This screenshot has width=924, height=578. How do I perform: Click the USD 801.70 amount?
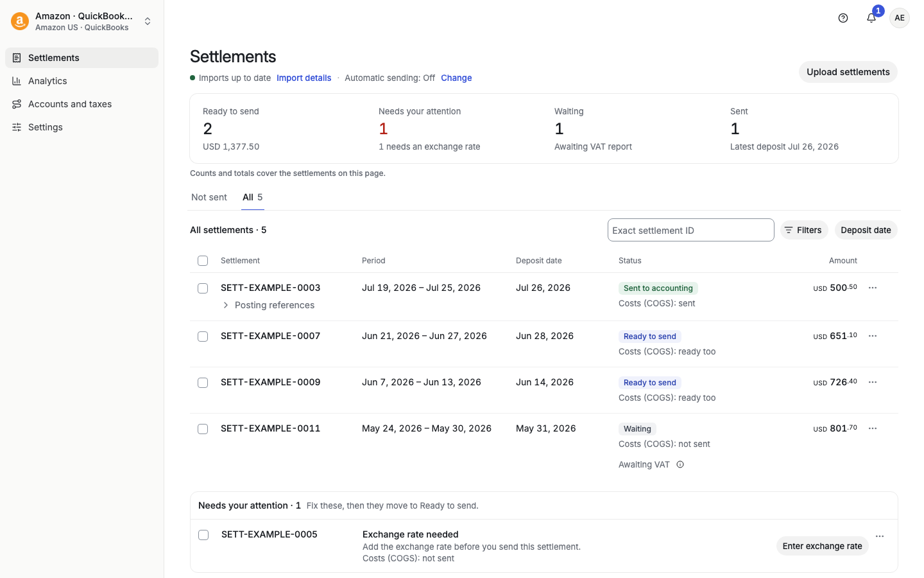pyautogui.click(x=835, y=428)
